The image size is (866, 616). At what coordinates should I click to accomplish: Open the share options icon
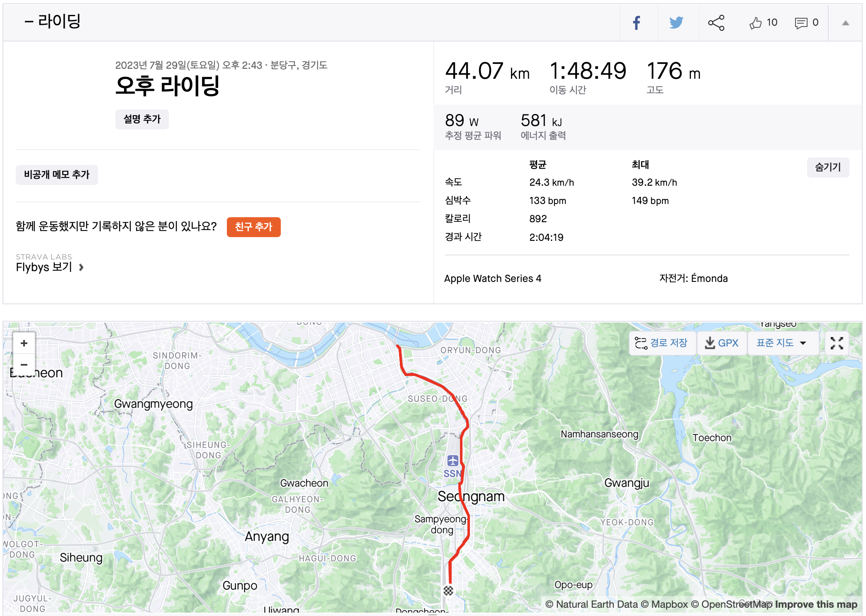716,23
